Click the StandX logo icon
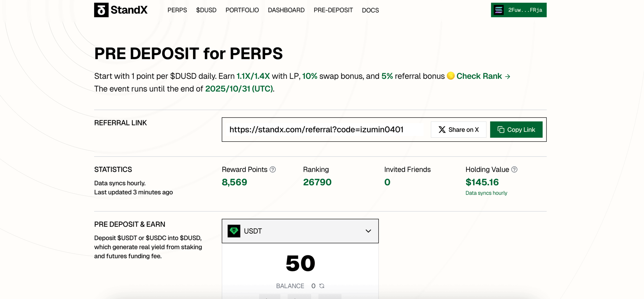Image resolution: width=644 pixels, height=299 pixels. pos(101,10)
